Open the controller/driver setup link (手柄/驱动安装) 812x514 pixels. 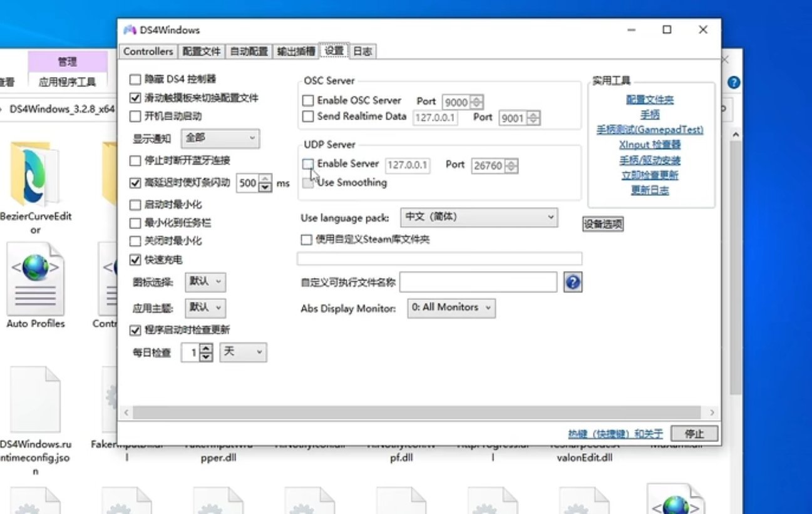tap(650, 160)
